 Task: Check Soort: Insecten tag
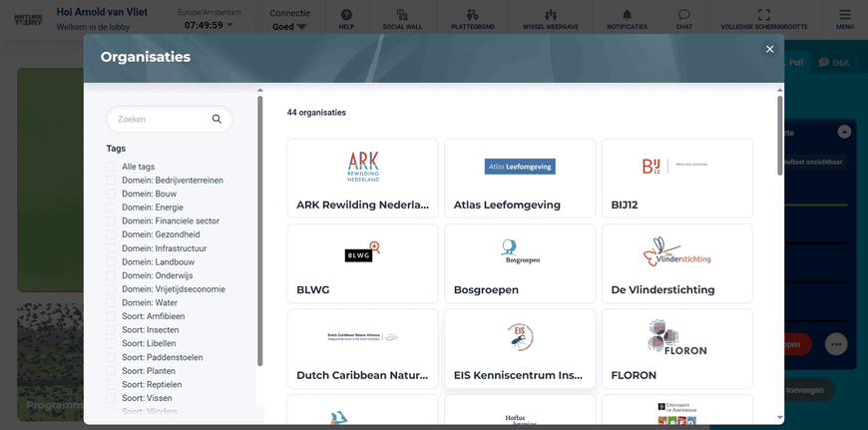(x=111, y=330)
